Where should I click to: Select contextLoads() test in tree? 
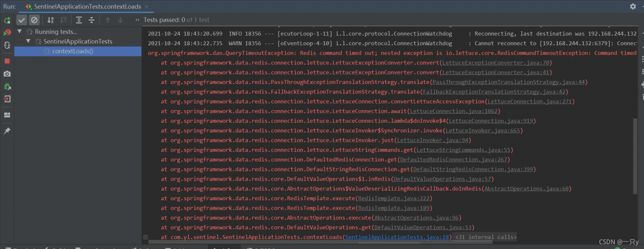point(72,51)
